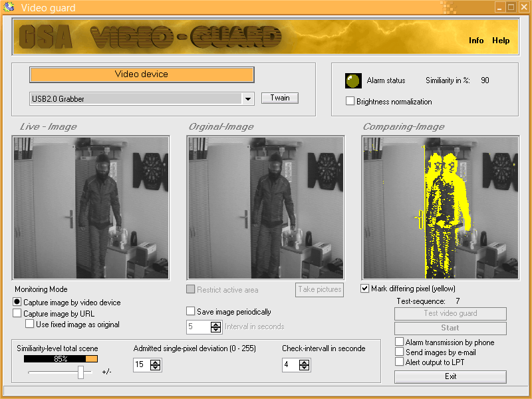The width and height of the screenshot is (532, 399).
Task: Click the Alarm status indicator light
Action: [353, 80]
